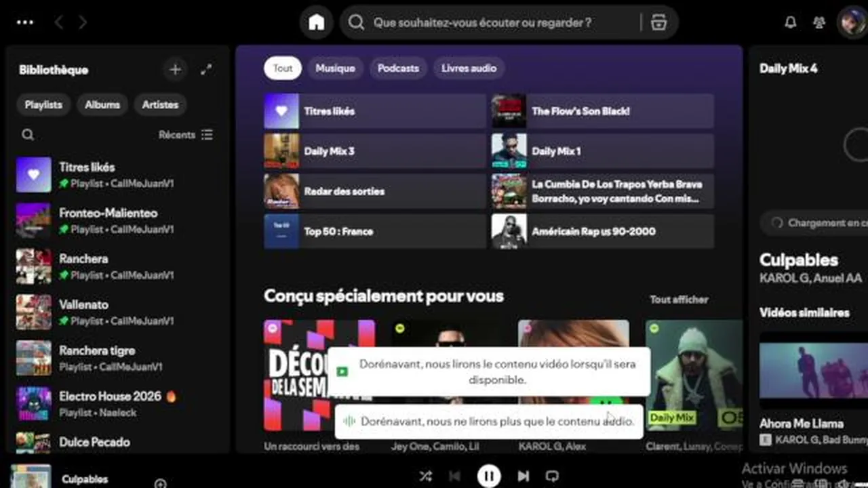The image size is (868, 488).
Task: Click the now playing album cover
Action: 31,476
